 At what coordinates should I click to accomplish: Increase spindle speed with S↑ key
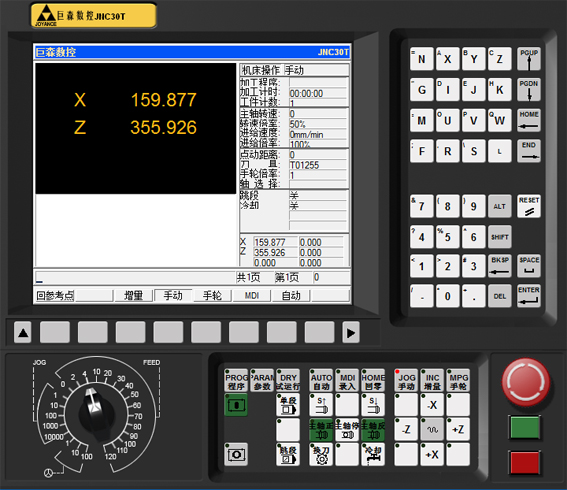[321, 405]
